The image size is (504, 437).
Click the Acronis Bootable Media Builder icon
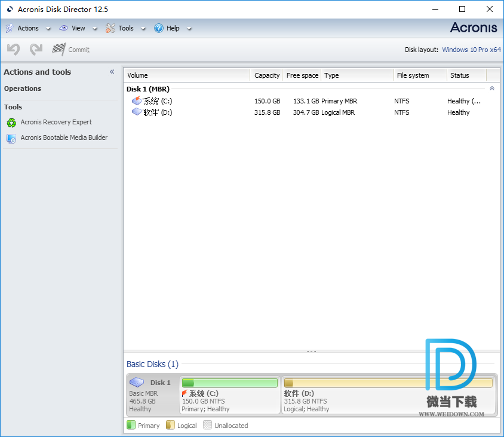click(11, 138)
